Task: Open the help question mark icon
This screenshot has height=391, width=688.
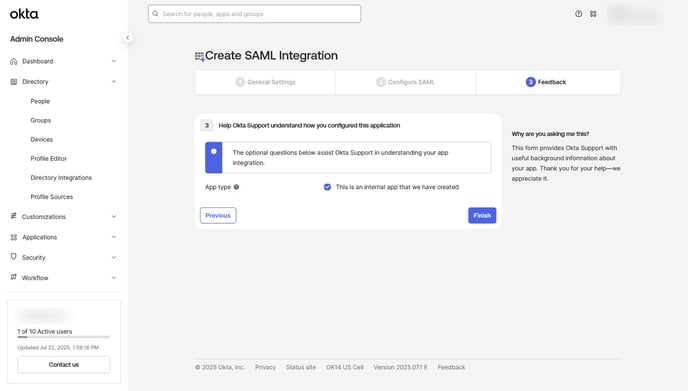Action: tap(578, 14)
